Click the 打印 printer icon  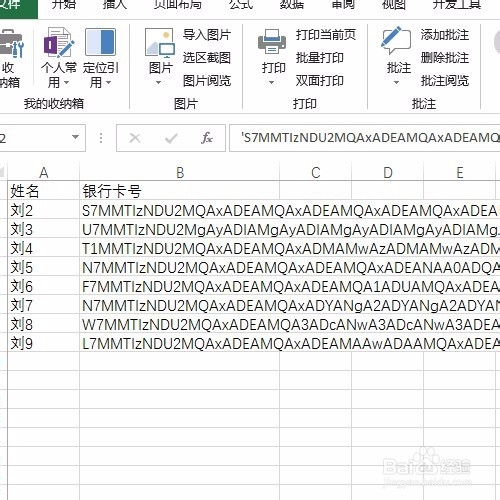point(272,41)
